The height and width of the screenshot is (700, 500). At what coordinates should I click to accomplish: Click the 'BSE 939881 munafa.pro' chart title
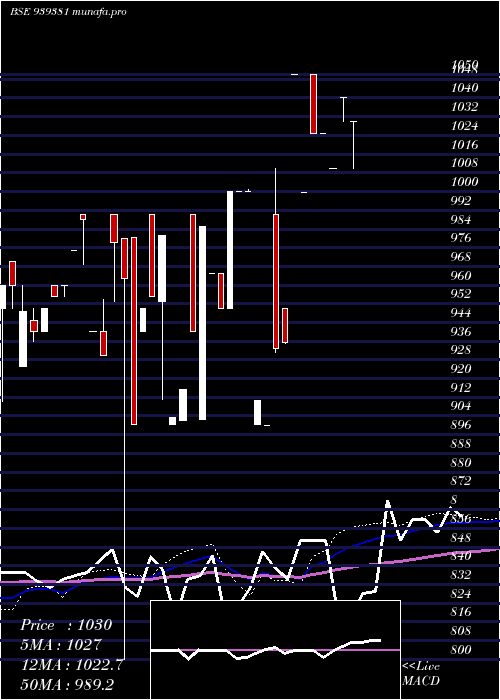tap(68, 12)
